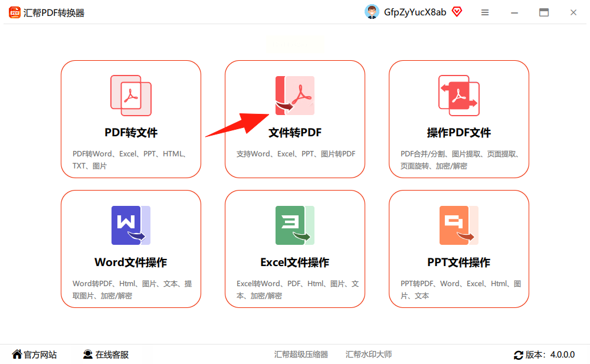Open the hamburger menu in title bar
The width and height of the screenshot is (590, 364).
coord(485,12)
